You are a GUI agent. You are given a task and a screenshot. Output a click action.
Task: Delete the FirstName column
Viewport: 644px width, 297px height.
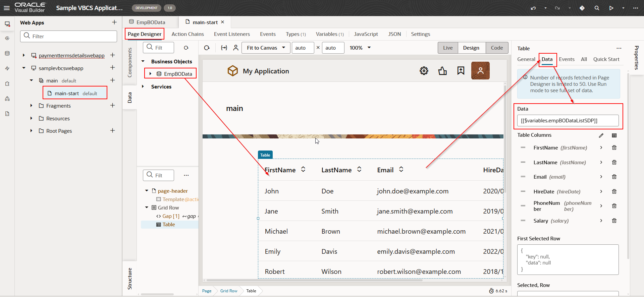pos(614,147)
